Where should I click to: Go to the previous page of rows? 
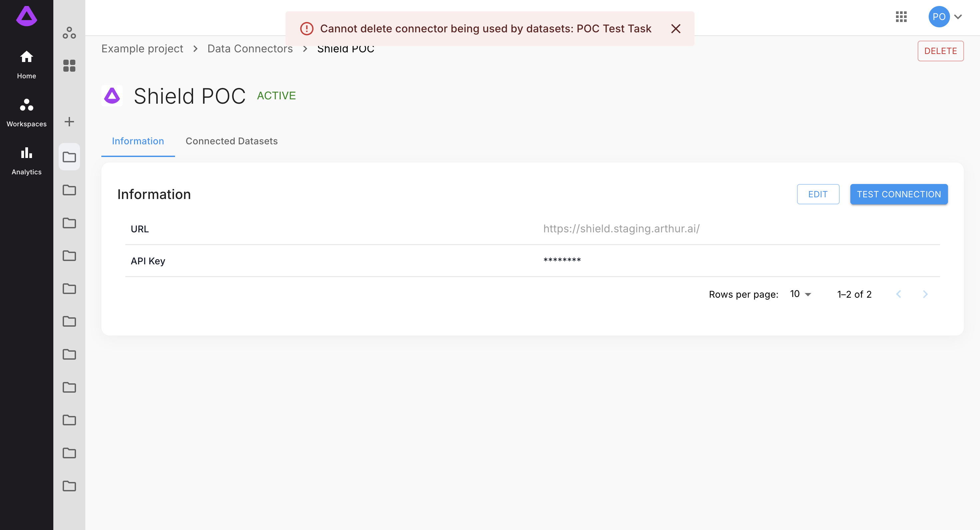tap(899, 294)
